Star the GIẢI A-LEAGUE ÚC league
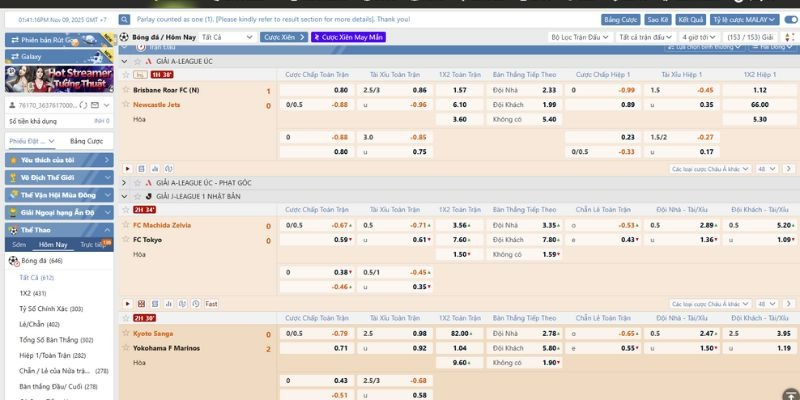This screenshot has height=400, width=800. click(138, 61)
